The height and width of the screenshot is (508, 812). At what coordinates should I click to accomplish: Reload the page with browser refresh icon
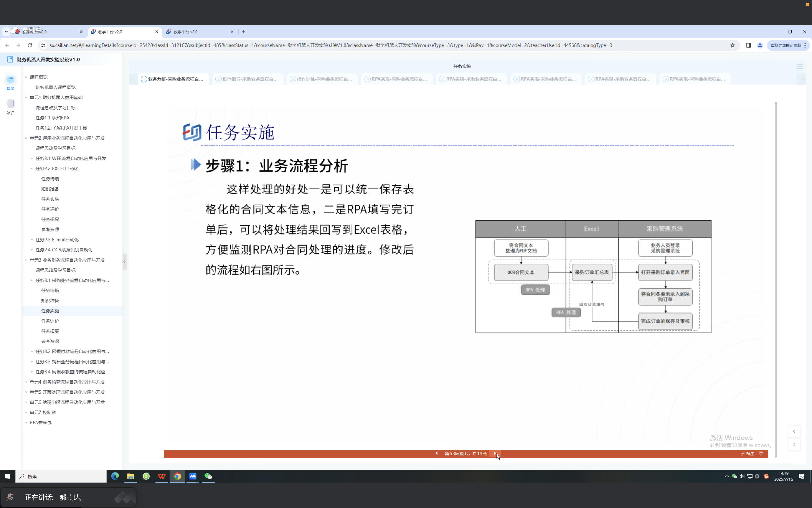(30, 45)
